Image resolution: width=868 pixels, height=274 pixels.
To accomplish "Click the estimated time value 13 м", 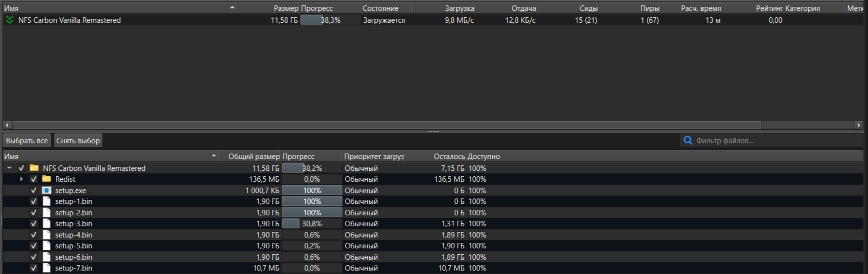I will (713, 20).
